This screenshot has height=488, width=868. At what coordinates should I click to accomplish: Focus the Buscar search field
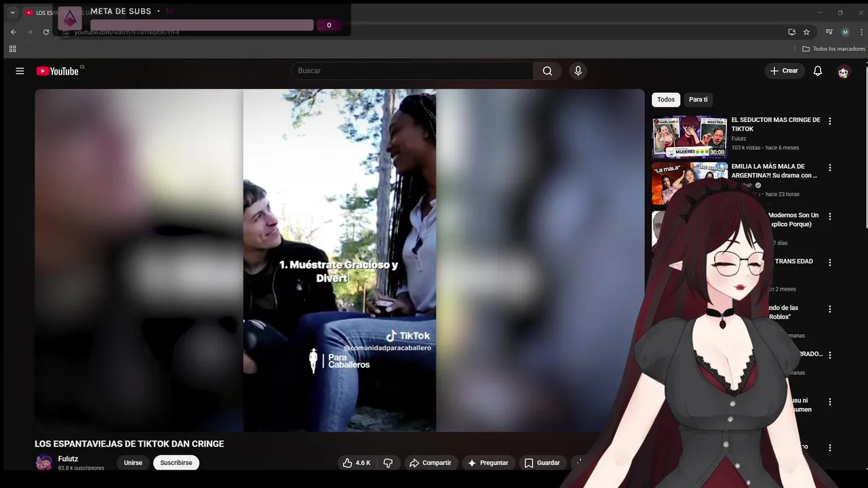(x=412, y=71)
